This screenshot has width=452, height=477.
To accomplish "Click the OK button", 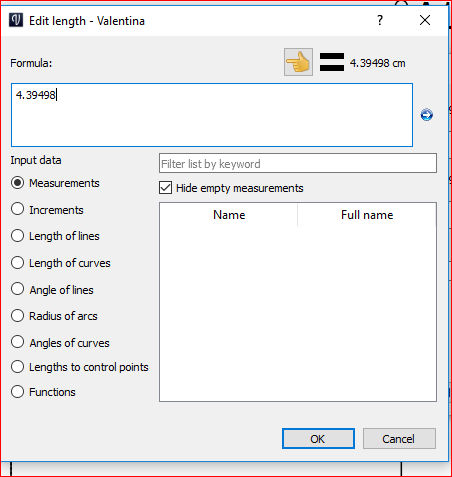I will pos(318,439).
